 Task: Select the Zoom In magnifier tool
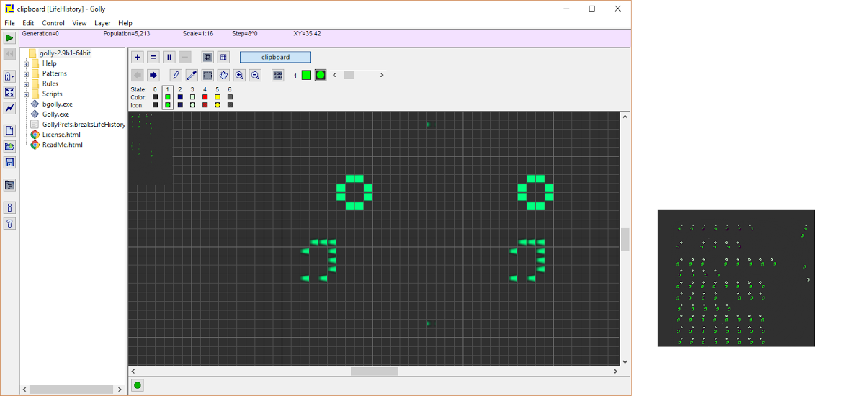tap(239, 75)
